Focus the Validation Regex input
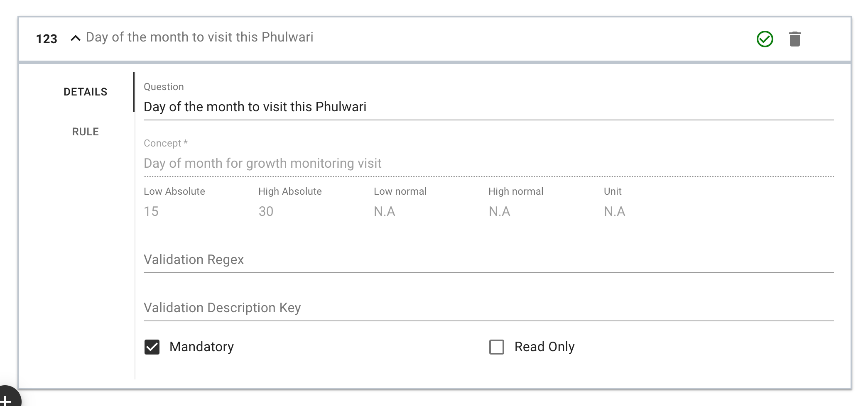 point(488,260)
